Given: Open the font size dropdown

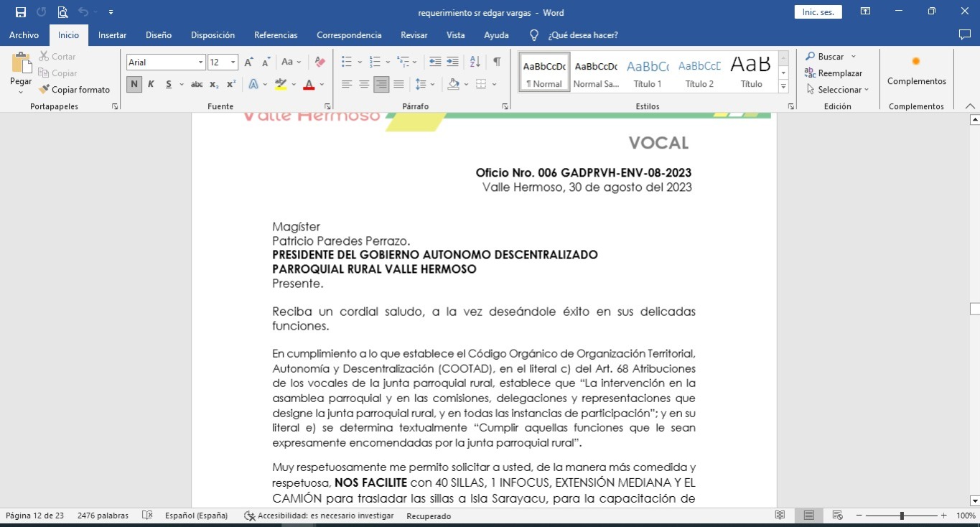Looking at the screenshot, I should (233, 62).
